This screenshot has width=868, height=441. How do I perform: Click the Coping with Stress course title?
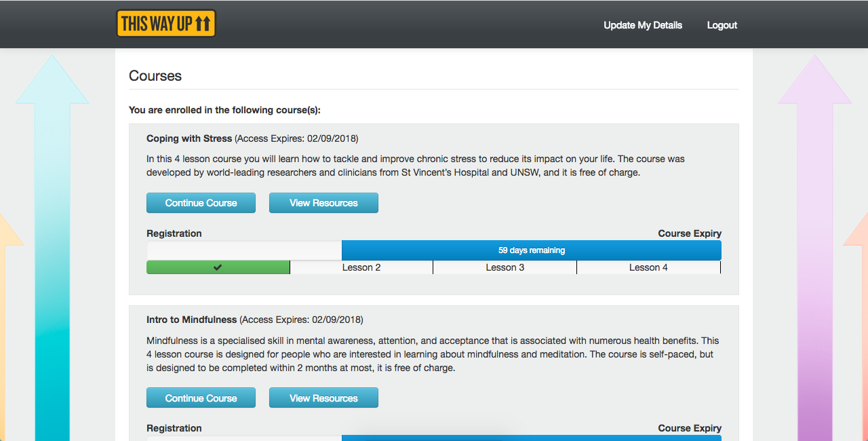tap(189, 138)
